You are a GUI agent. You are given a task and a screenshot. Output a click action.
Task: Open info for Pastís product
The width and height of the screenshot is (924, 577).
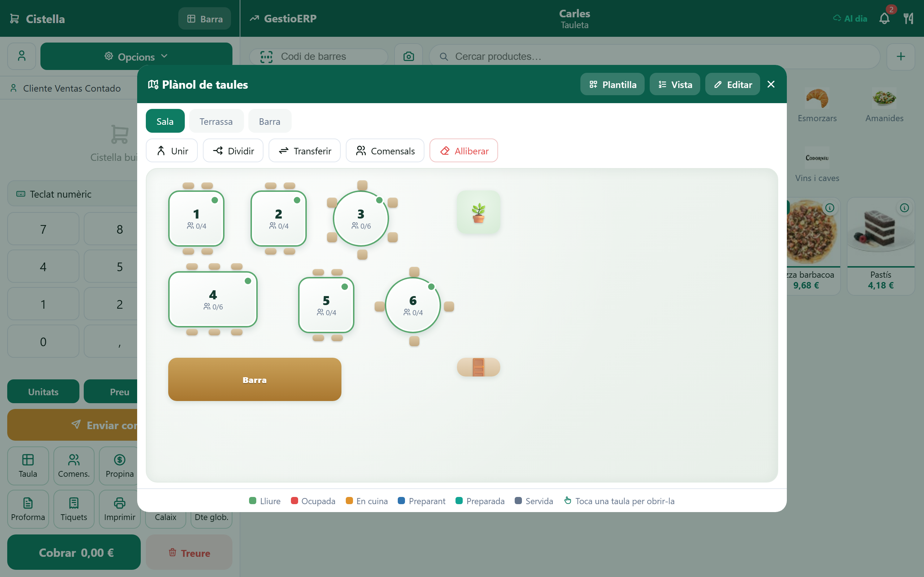click(904, 208)
